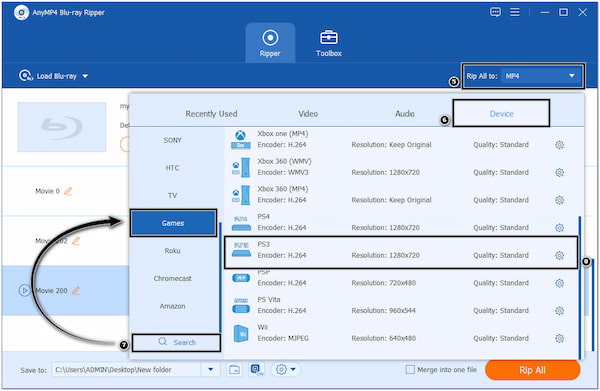This screenshot has height=391, width=600.
Task: Play the Movie 200 preview
Action: (24, 290)
